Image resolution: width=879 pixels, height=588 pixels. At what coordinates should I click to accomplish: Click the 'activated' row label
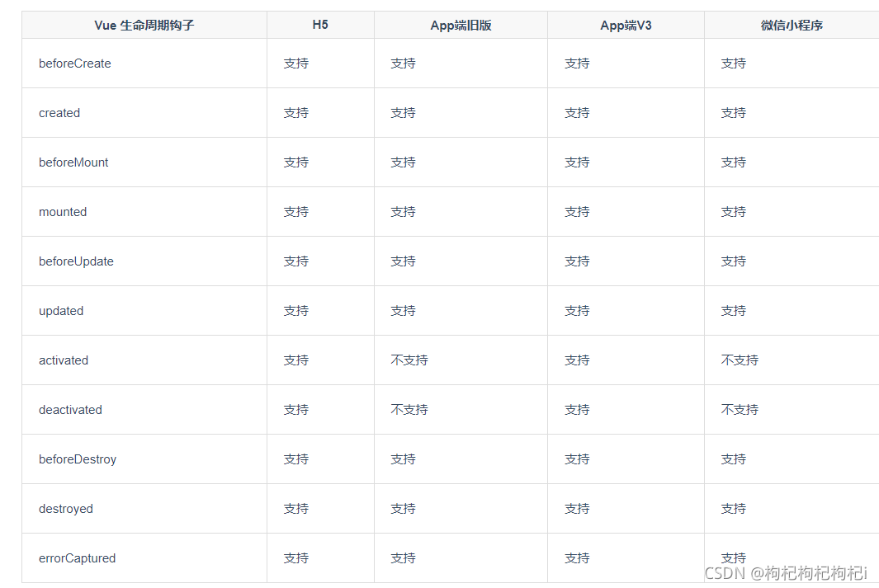(64, 360)
